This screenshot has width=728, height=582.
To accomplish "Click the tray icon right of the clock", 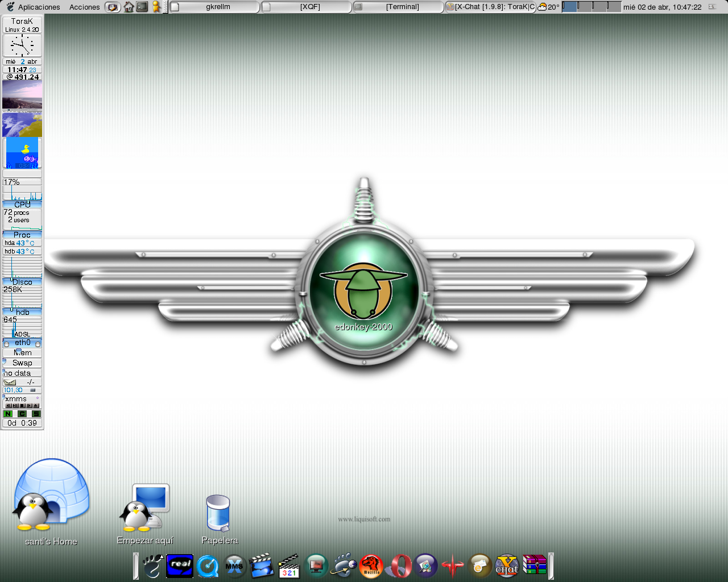I will click(x=712, y=7).
